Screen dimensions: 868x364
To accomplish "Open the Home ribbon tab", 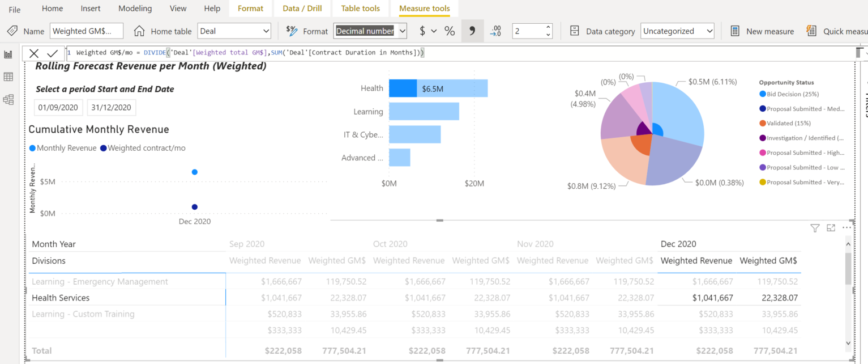I will [x=53, y=9].
